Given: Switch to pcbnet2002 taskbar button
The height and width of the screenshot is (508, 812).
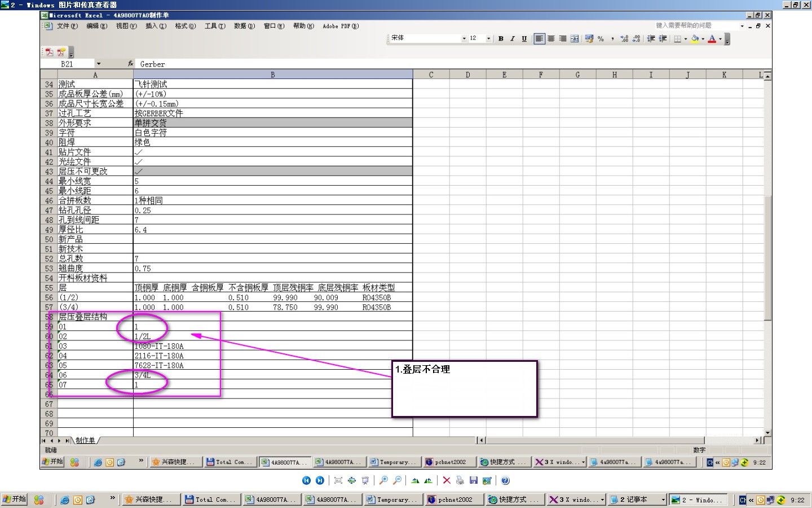Looking at the screenshot, I should pyautogui.click(x=454, y=500).
